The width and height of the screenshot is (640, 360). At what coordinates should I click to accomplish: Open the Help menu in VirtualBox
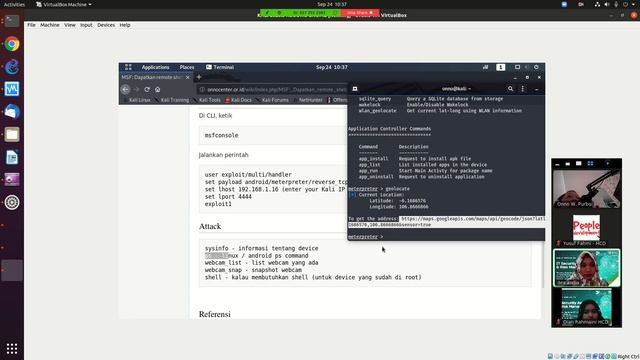point(125,25)
